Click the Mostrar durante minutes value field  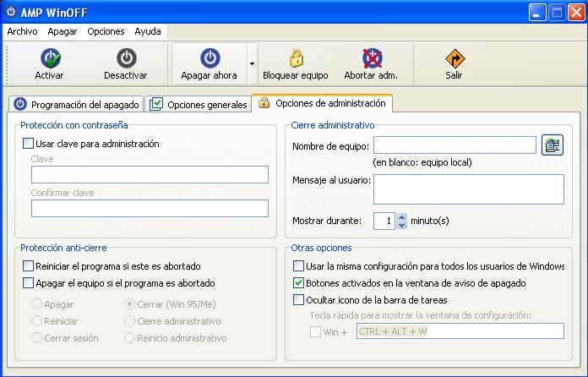pos(384,221)
